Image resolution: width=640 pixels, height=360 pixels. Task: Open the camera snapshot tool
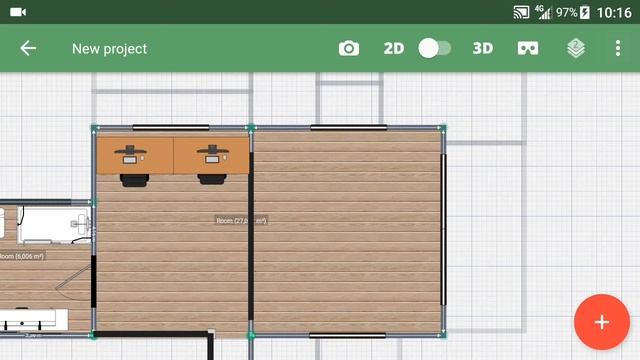[349, 49]
